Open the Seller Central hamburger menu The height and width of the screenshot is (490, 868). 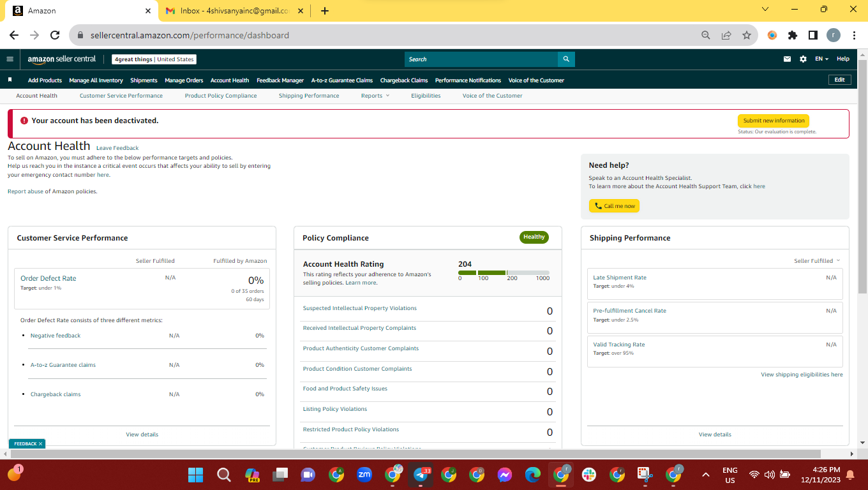10,59
